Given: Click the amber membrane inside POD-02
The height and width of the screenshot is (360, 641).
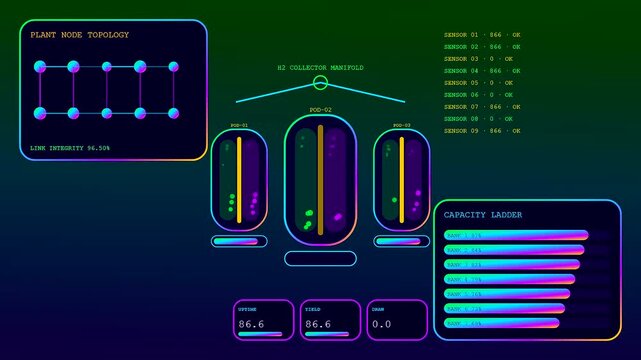Looking at the screenshot, I should [320, 180].
